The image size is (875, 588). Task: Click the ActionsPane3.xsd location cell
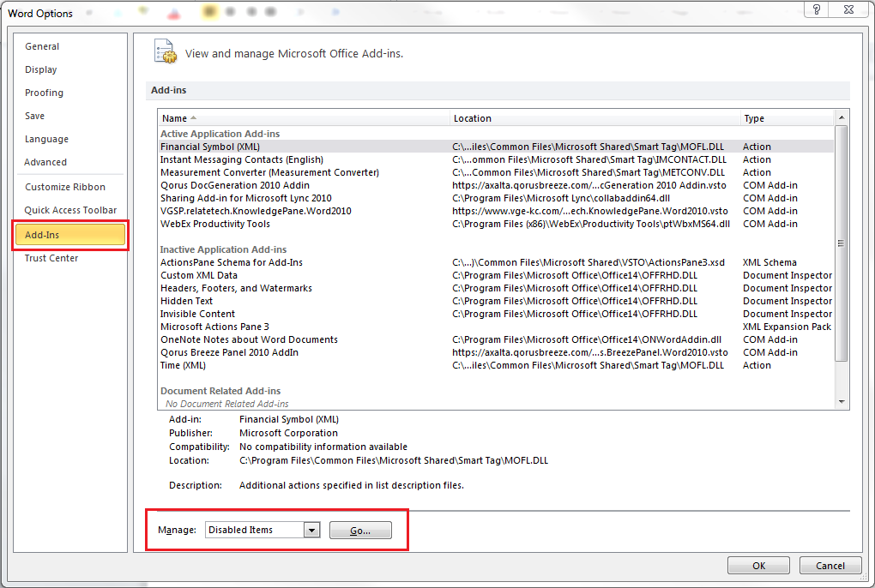pyautogui.click(x=588, y=262)
